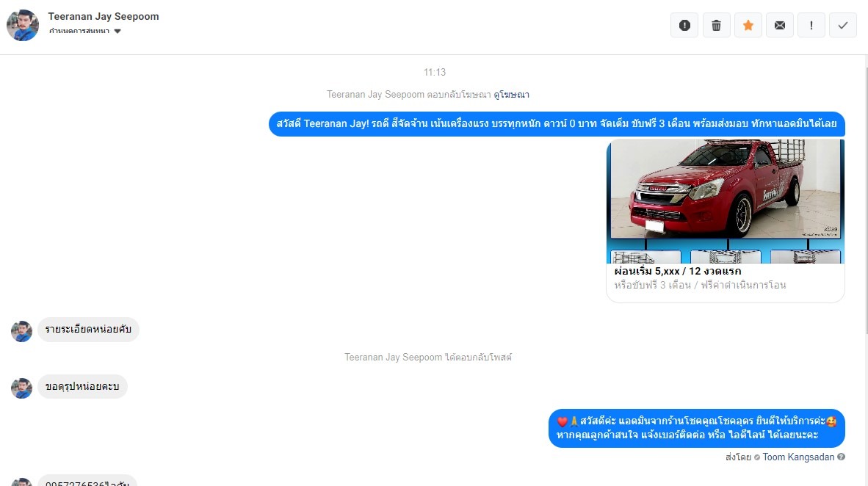Image resolution: width=868 pixels, height=486 pixels.
Task: Mark conversation unread with envelope icon
Action: 779,25
